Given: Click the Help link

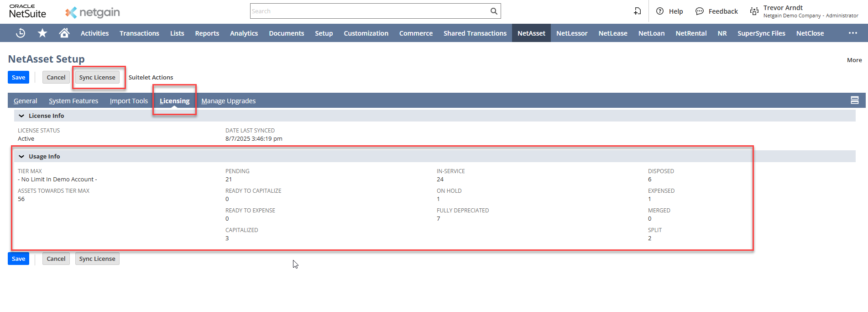Looking at the screenshot, I should [x=676, y=11].
